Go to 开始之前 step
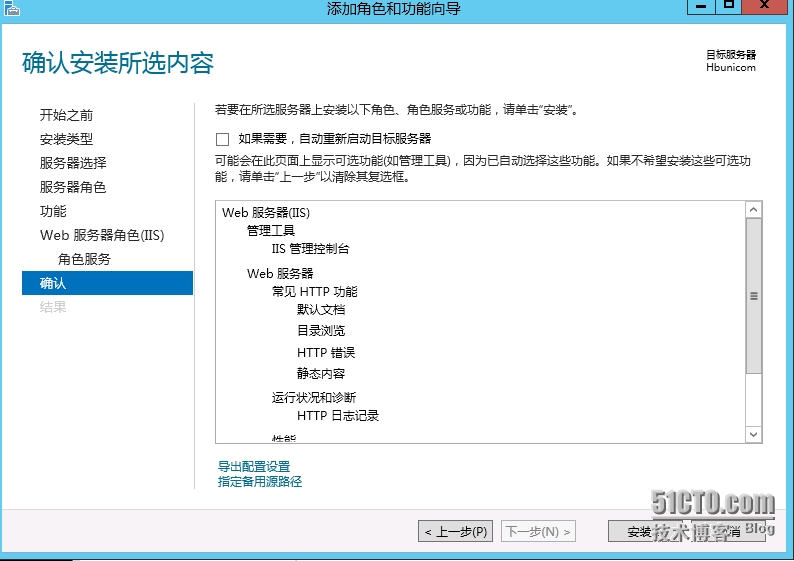794x561 pixels. coord(66,115)
